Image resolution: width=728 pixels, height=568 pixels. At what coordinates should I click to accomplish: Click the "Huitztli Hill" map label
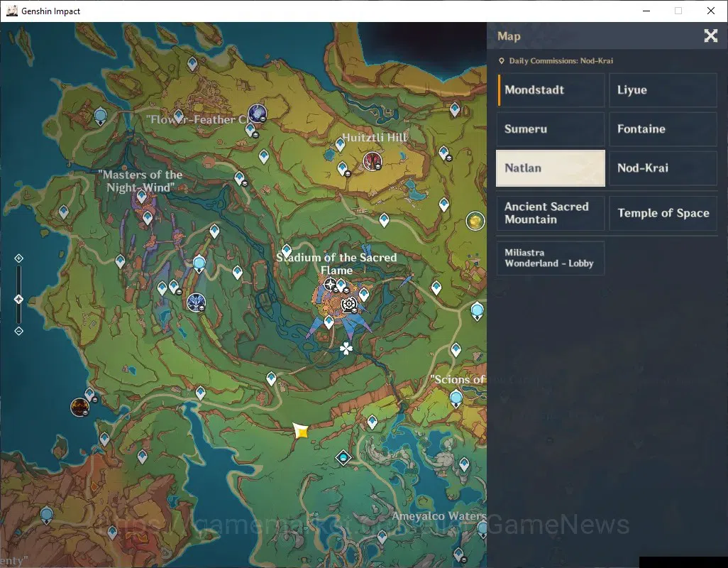(374, 138)
